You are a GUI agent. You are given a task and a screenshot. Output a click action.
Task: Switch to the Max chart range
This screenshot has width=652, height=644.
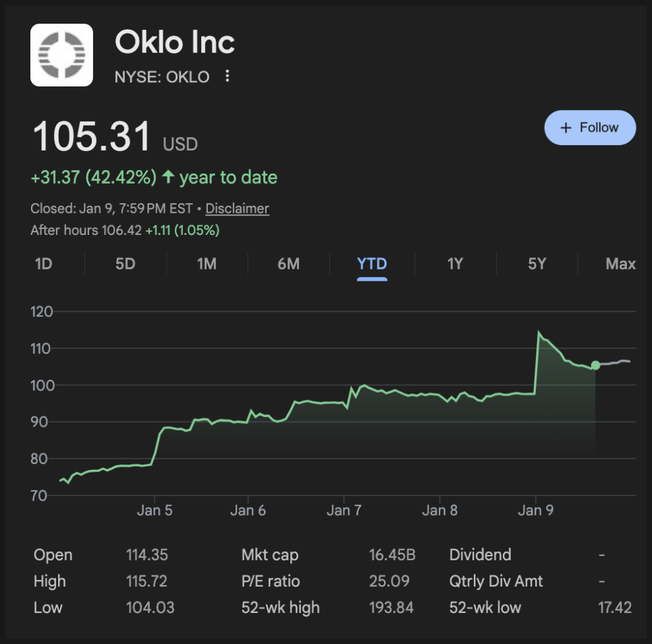click(x=620, y=264)
